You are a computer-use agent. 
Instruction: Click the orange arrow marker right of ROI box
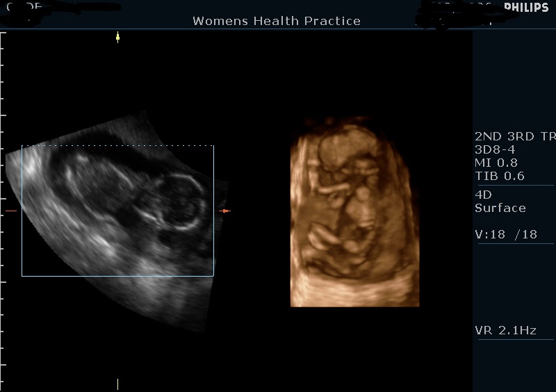pos(224,211)
